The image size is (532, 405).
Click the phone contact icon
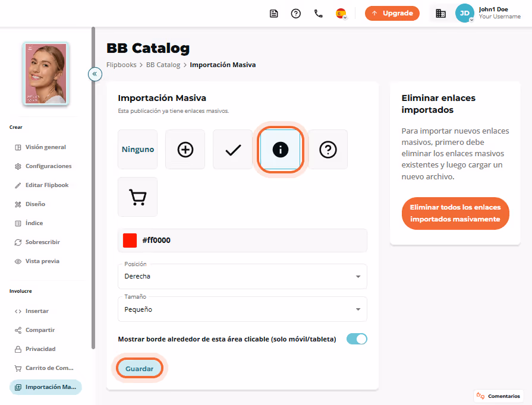click(318, 14)
